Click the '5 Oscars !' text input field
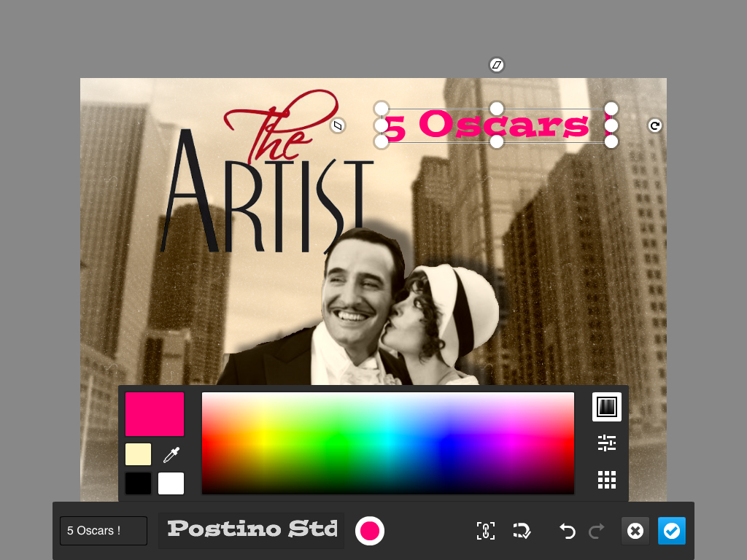This screenshot has height=560, width=747. (104, 531)
